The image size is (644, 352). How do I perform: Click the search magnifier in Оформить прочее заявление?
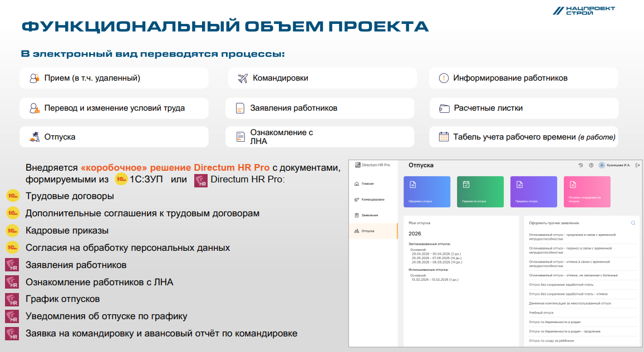pos(633,223)
